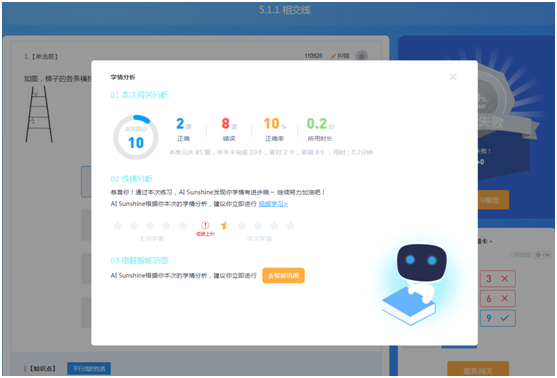Image resolution: width=557 pixels, height=378 pixels.
Task: Toggle the 只看错题 ON switch
Action: [x=543, y=255]
